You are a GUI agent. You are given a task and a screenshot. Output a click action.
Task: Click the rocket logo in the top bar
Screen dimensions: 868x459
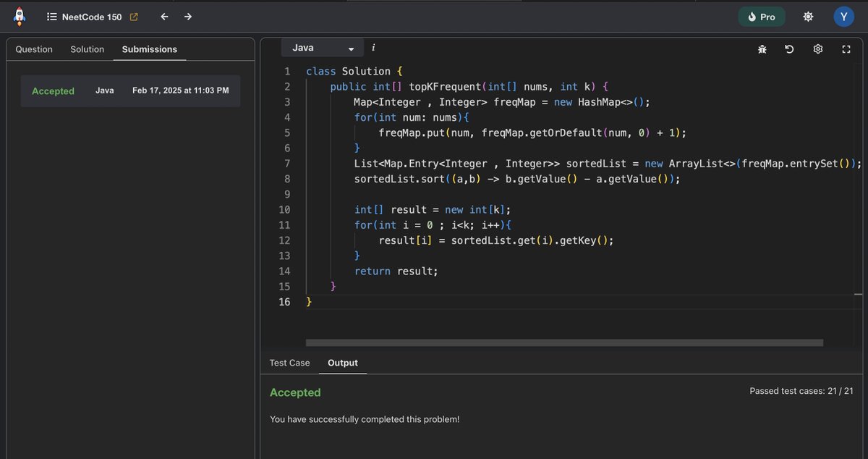18,16
